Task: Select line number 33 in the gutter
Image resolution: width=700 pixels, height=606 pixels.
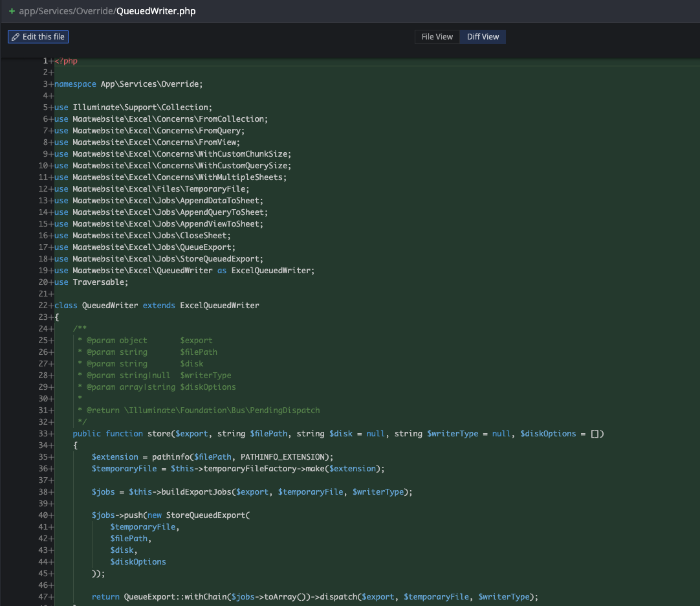Action: (x=41, y=433)
